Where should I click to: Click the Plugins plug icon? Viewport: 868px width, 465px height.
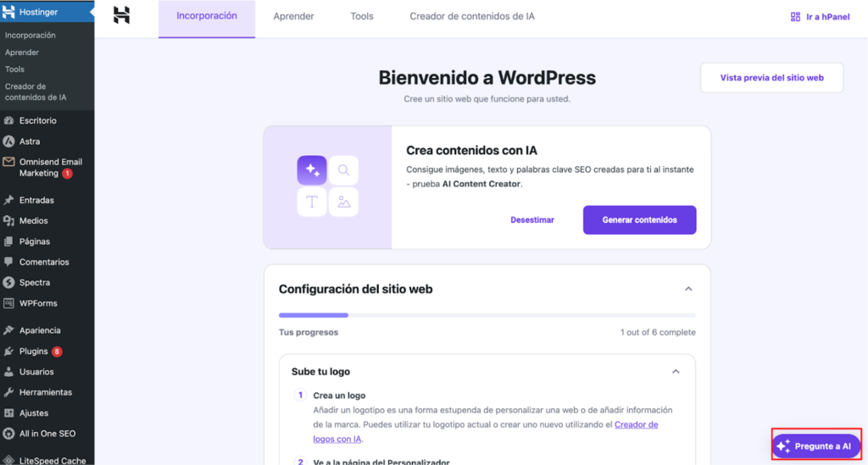[8, 352]
